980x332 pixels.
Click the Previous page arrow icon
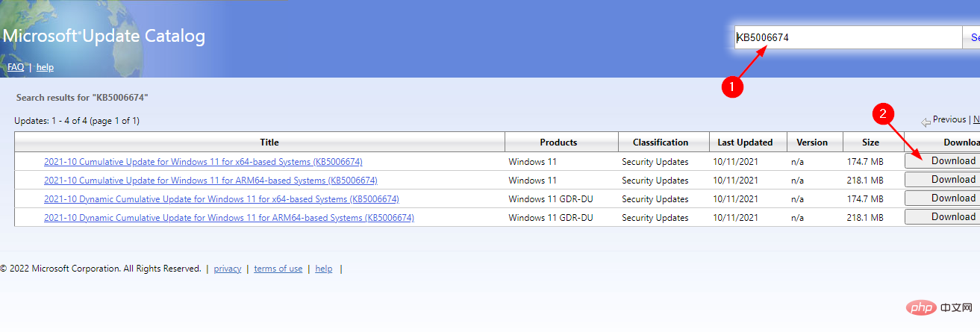coord(926,121)
